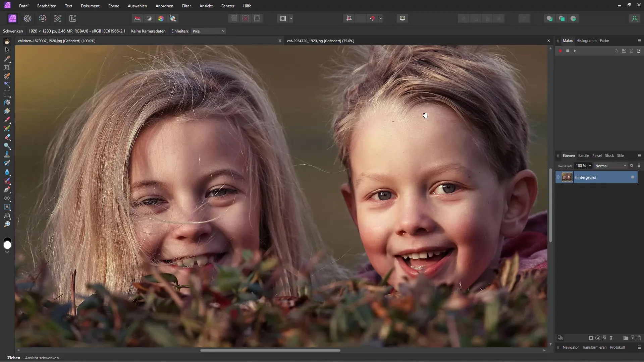Select the View (hand) tool
The height and width of the screenshot is (362, 644).
7,41
